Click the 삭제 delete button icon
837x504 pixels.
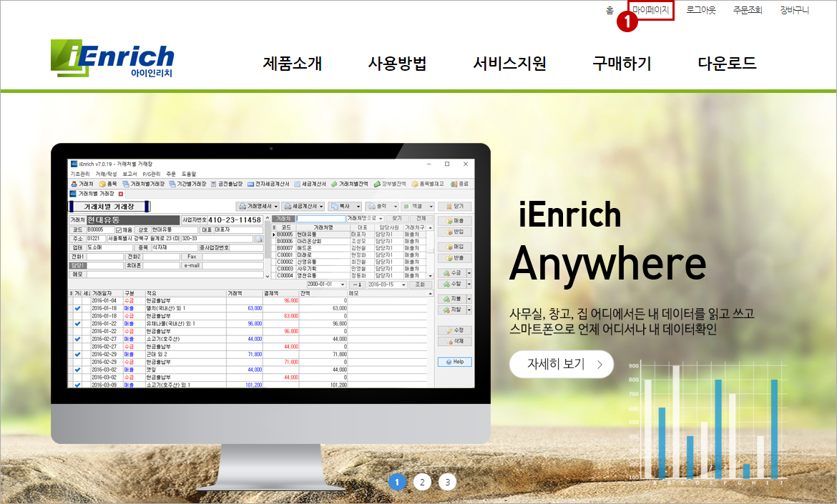[x=455, y=341]
